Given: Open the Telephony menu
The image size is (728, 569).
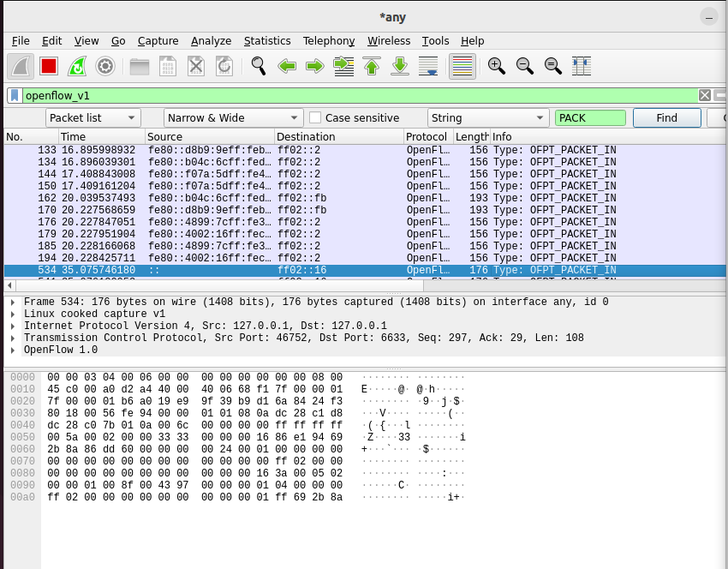Looking at the screenshot, I should coord(329,41).
